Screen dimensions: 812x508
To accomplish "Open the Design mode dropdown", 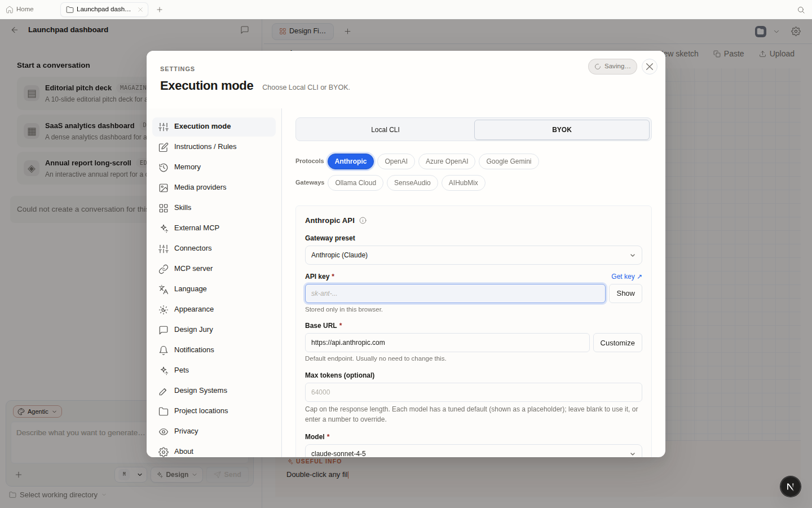I will coord(177,475).
